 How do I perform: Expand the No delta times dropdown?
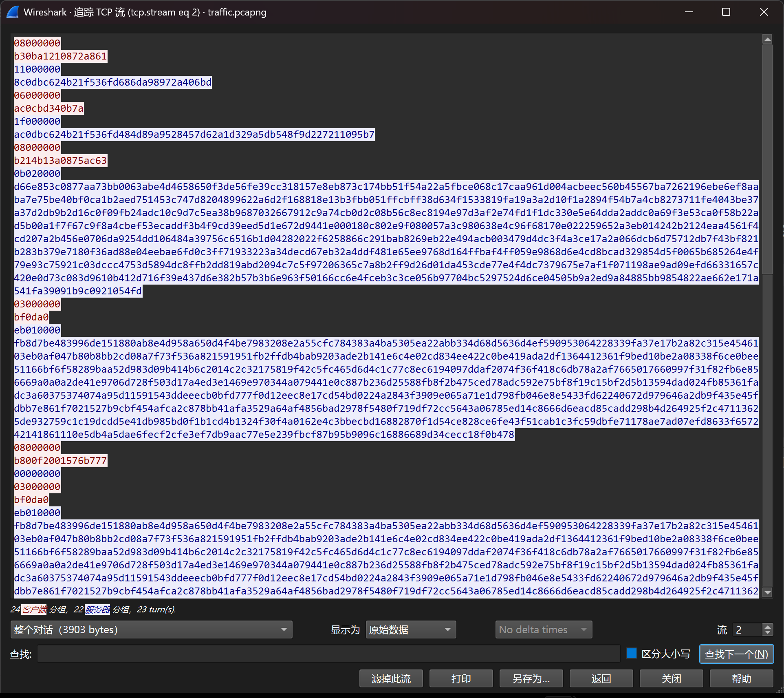pyautogui.click(x=543, y=630)
